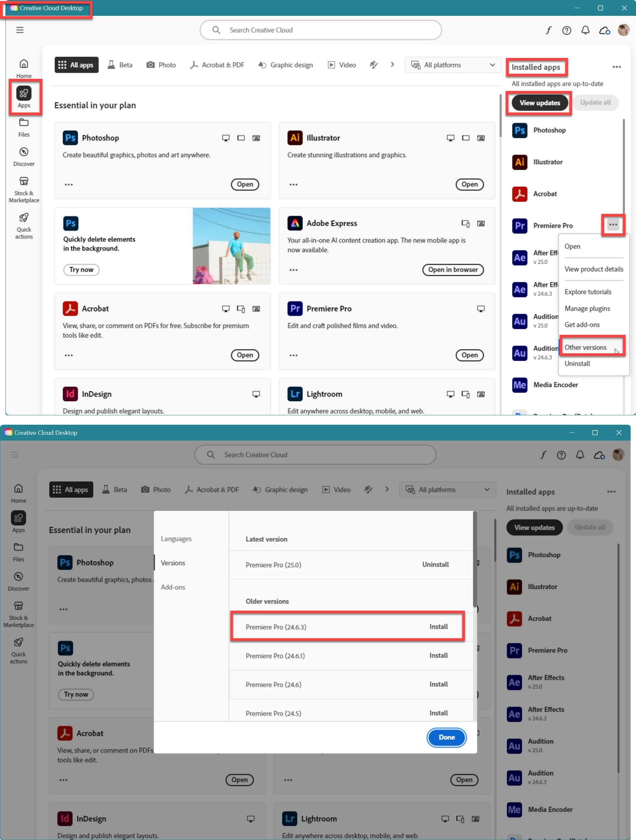Switch to Graphic design tab in top window

tap(286, 65)
